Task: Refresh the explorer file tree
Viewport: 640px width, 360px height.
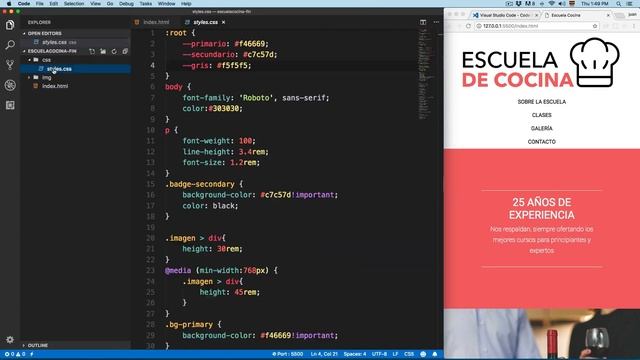Action: click(x=114, y=51)
